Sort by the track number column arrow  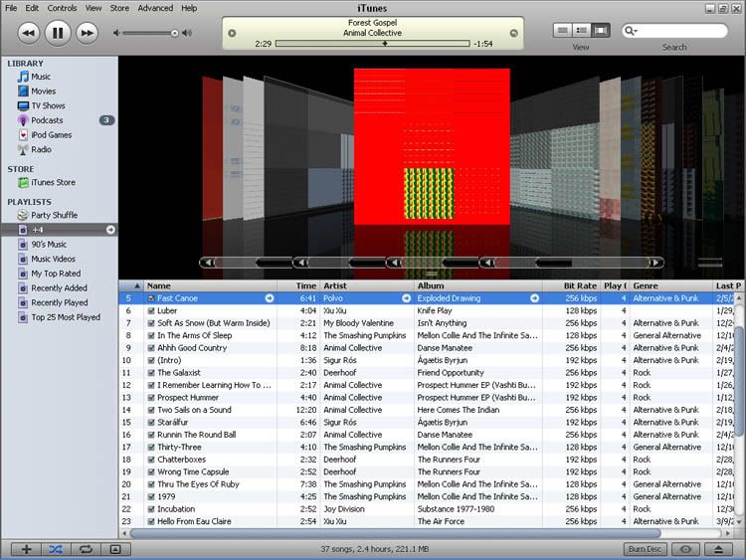[x=131, y=285]
